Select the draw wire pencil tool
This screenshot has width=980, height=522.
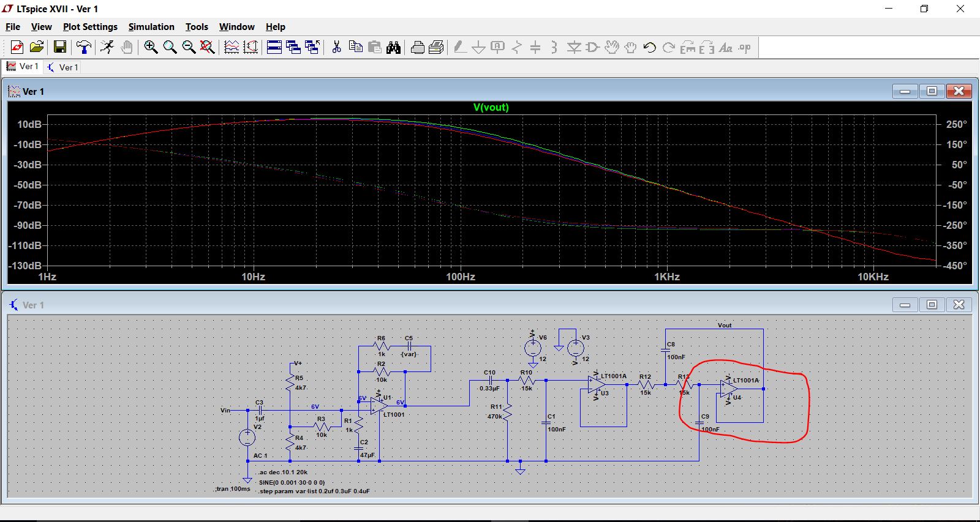(x=460, y=47)
